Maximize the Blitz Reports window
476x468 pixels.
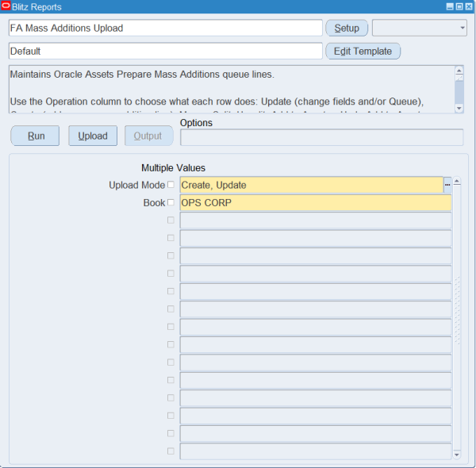tap(459, 6)
